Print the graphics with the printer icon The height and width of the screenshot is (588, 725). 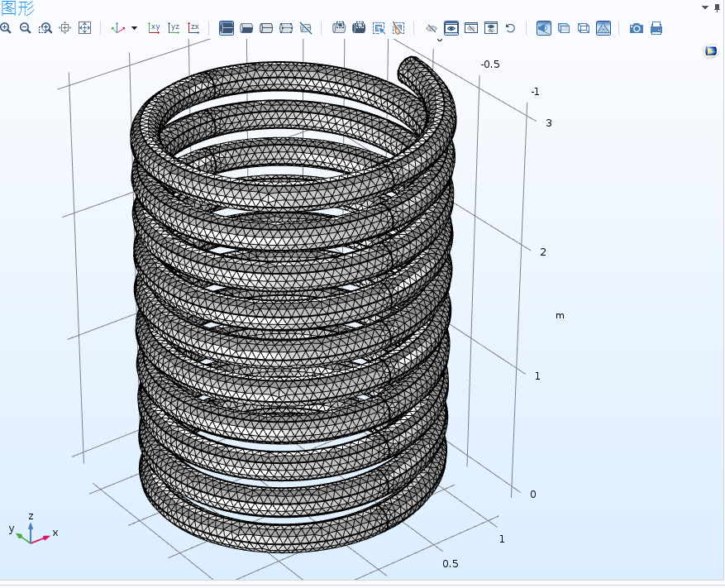pyautogui.click(x=656, y=28)
